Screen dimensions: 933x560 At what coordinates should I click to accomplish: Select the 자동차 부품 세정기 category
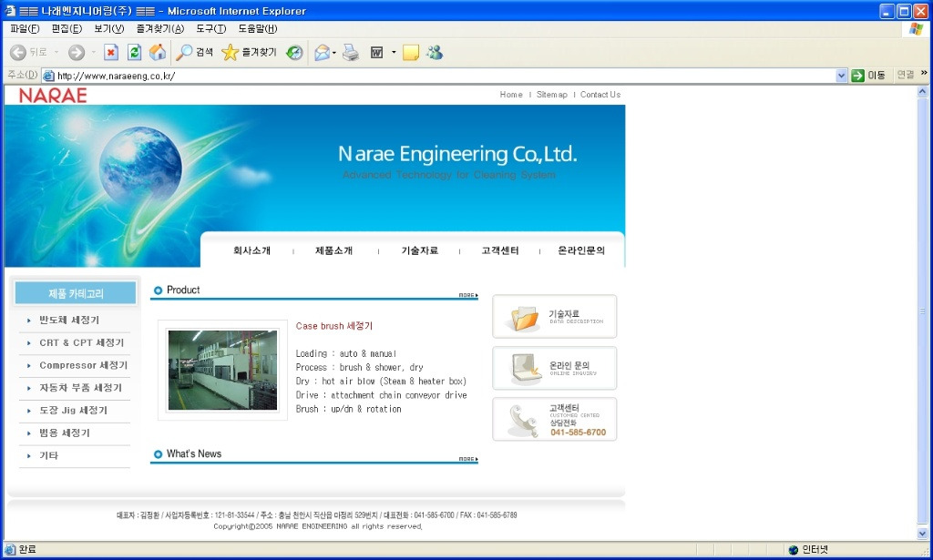click(x=80, y=388)
